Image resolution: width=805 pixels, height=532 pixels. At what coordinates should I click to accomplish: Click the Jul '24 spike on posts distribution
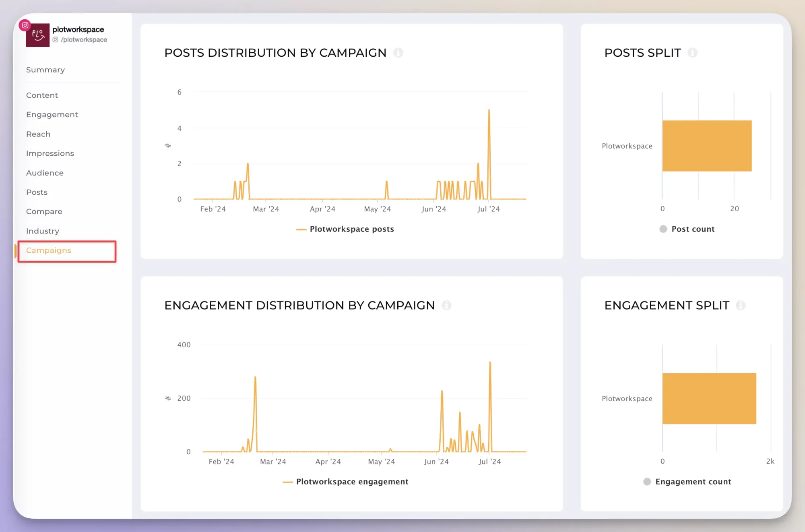coord(489,109)
